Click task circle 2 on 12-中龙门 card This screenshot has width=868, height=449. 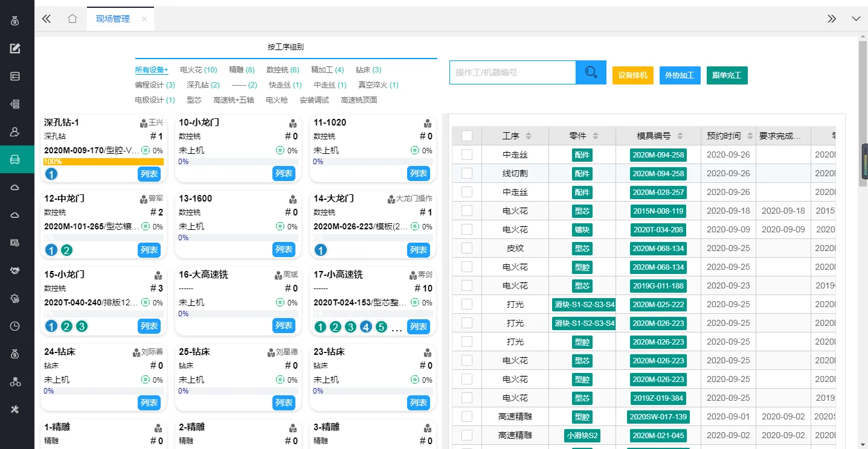pos(66,250)
